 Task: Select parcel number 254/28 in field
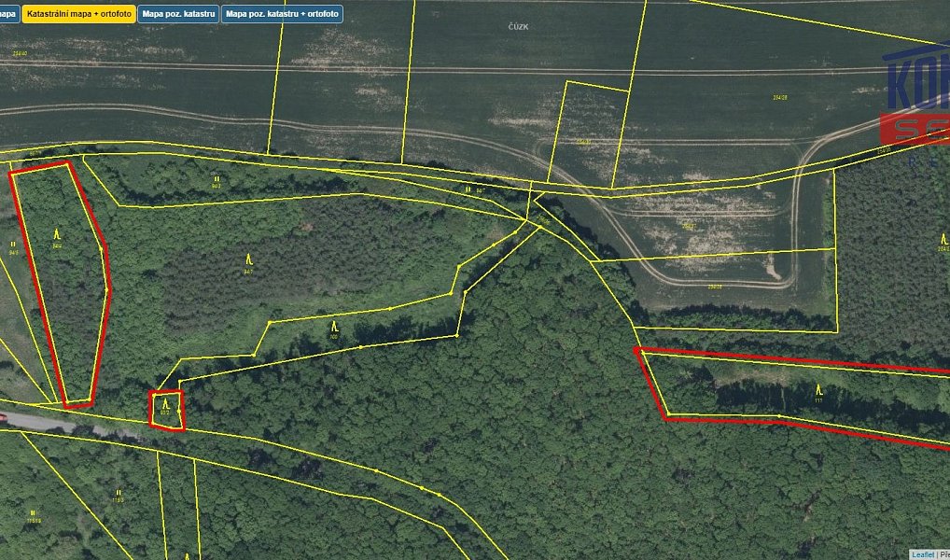(x=780, y=98)
